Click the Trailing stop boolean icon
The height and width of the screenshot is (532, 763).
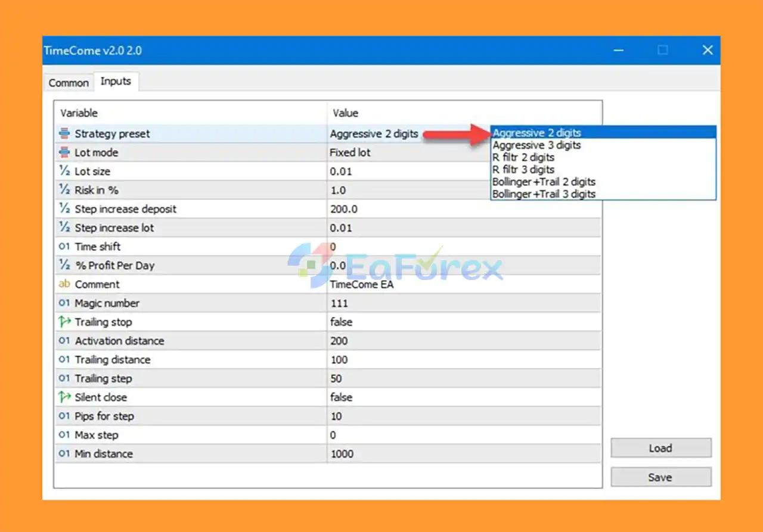click(x=64, y=322)
